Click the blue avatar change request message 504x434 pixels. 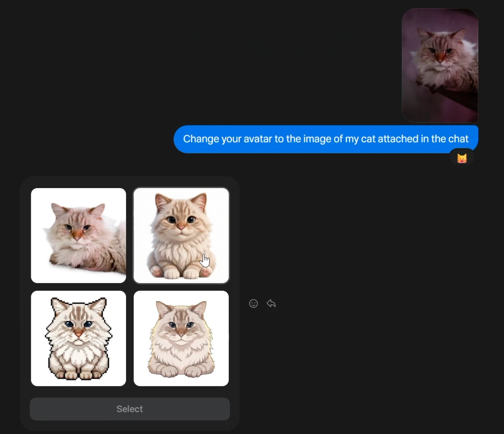[326, 139]
